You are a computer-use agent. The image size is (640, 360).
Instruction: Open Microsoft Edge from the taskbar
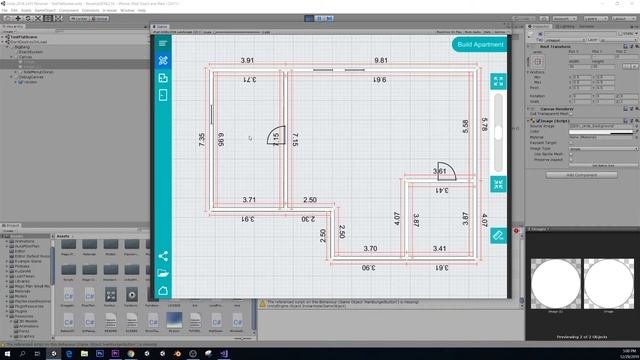69,353
